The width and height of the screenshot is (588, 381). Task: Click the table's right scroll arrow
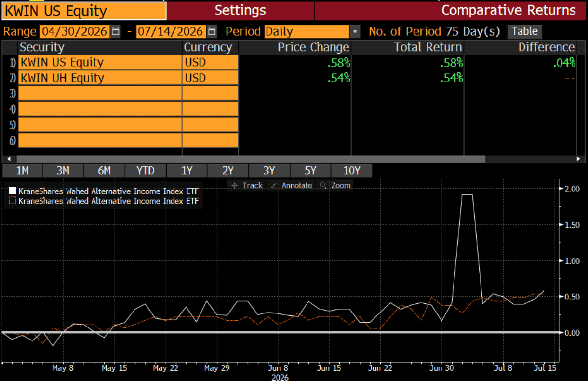[579, 159]
